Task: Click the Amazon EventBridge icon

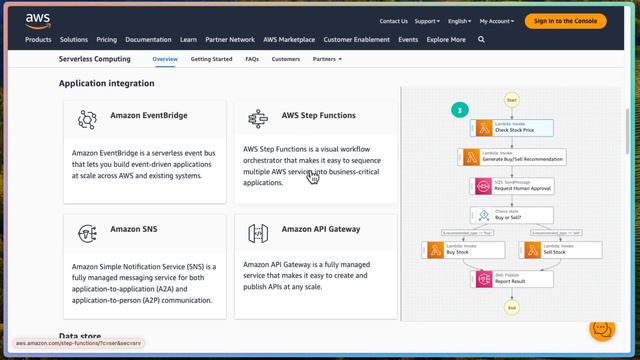Action: pyautogui.click(x=87, y=120)
